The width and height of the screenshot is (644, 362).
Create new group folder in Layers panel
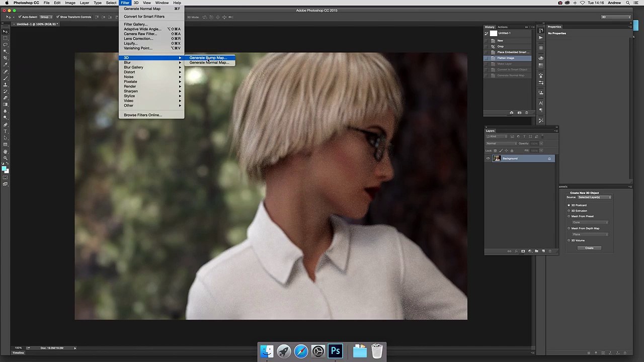536,251
